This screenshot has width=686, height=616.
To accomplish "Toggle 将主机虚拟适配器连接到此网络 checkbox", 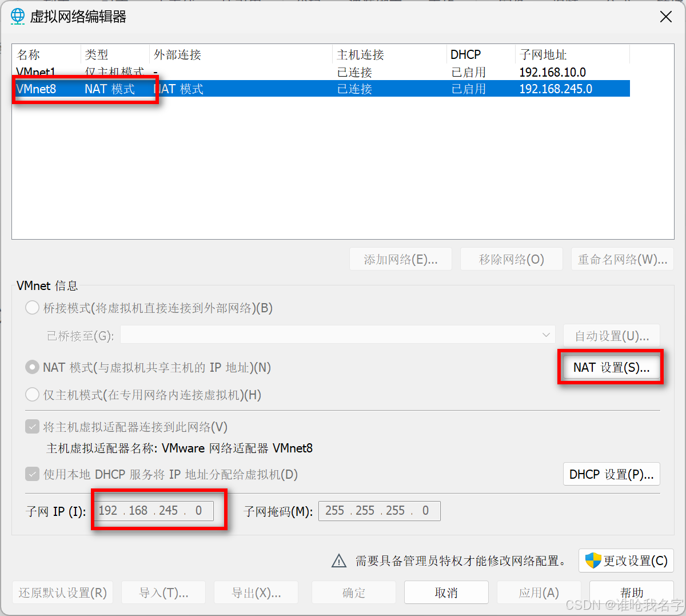I will (x=33, y=427).
